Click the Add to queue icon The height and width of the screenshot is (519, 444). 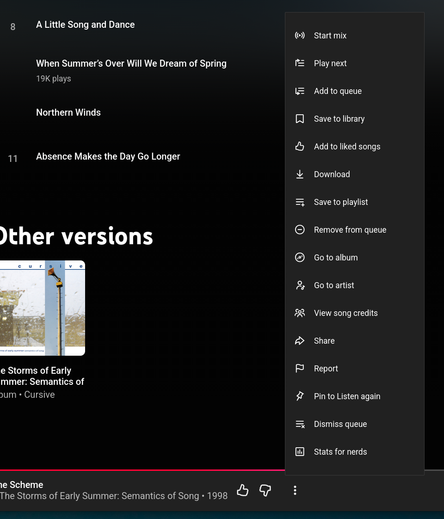[x=300, y=91]
